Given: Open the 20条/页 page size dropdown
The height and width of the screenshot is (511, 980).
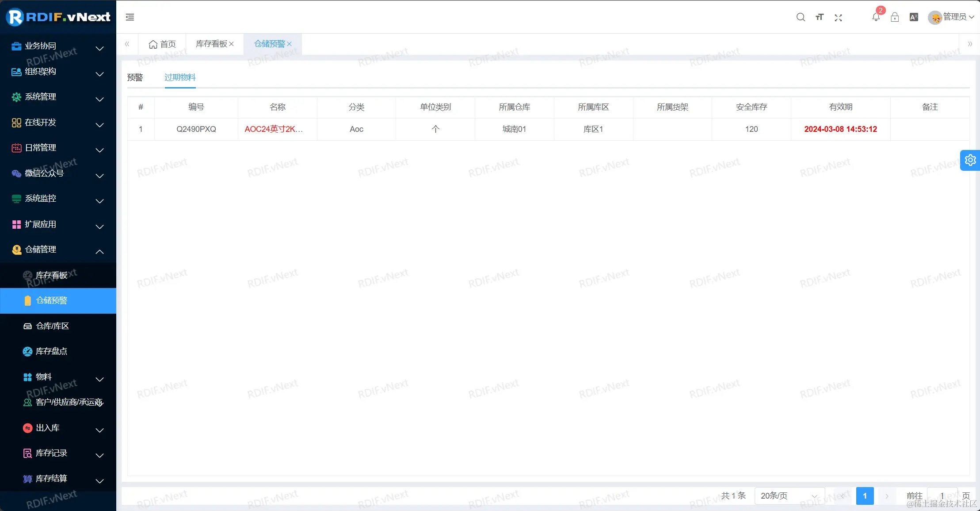Looking at the screenshot, I should pos(789,496).
